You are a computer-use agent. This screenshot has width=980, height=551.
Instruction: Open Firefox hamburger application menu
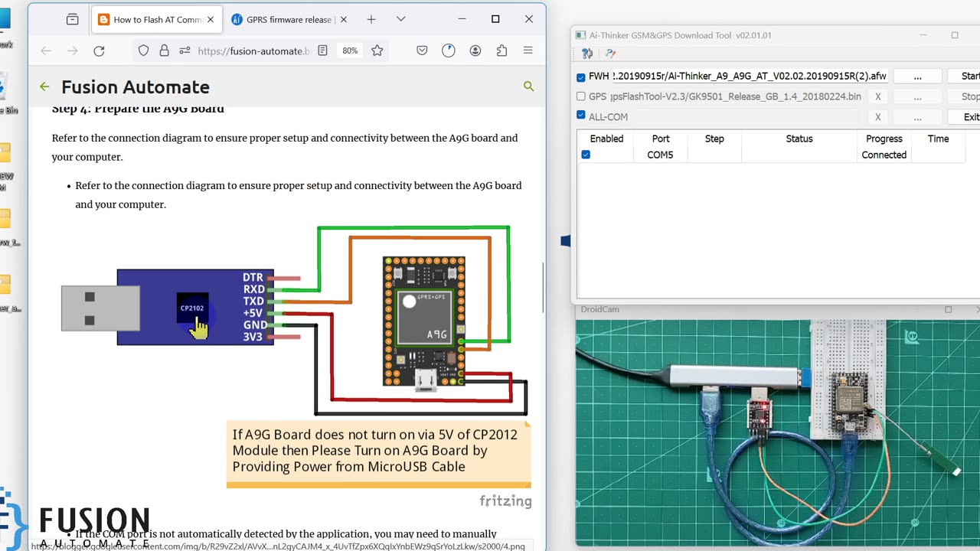528,51
